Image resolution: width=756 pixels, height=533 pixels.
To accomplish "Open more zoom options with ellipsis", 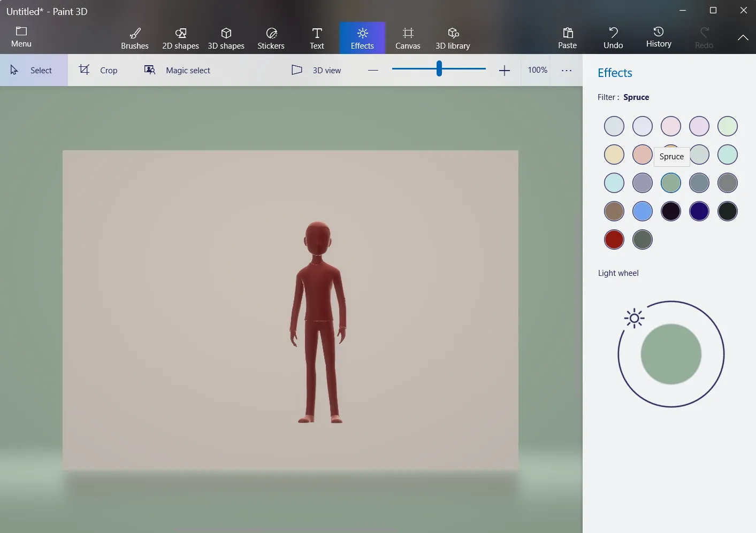I will pos(566,70).
